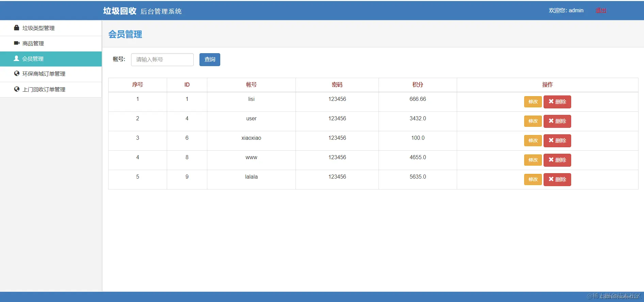
Task: Select the account name lalala
Action: 251,177
